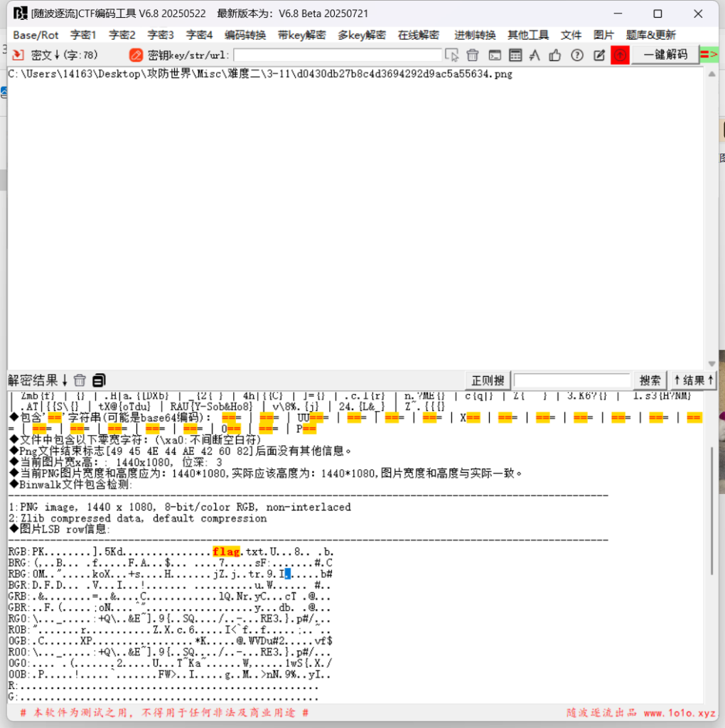Click the search text field in results bar
The height and width of the screenshot is (728, 725).
[x=571, y=380]
